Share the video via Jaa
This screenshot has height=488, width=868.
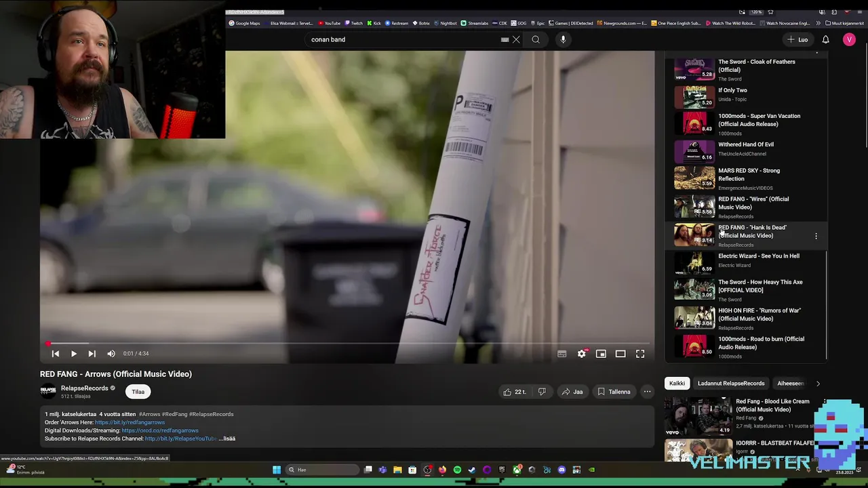click(x=572, y=392)
